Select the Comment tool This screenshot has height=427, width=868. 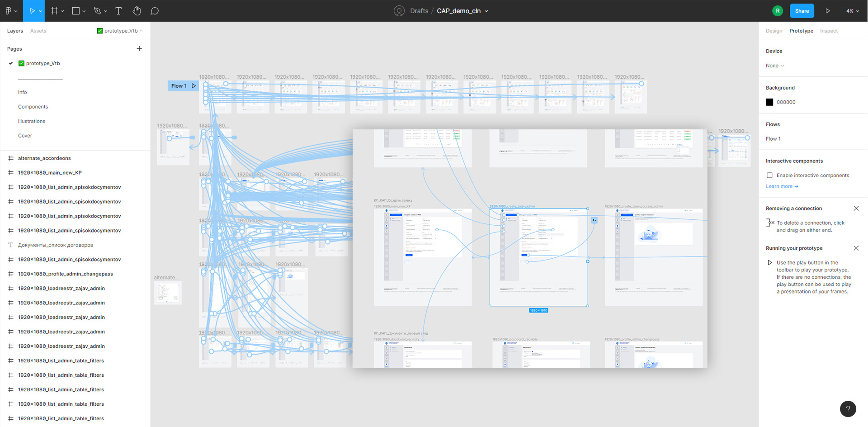(x=155, y=11)
